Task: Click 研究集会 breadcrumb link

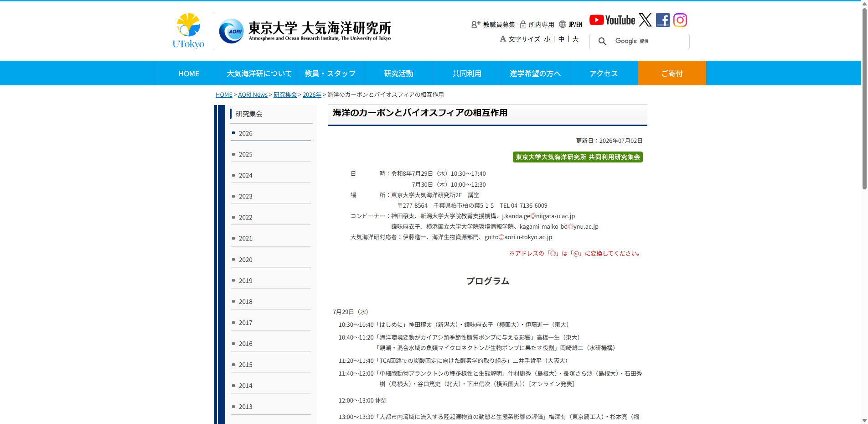Action: [285, 95]
